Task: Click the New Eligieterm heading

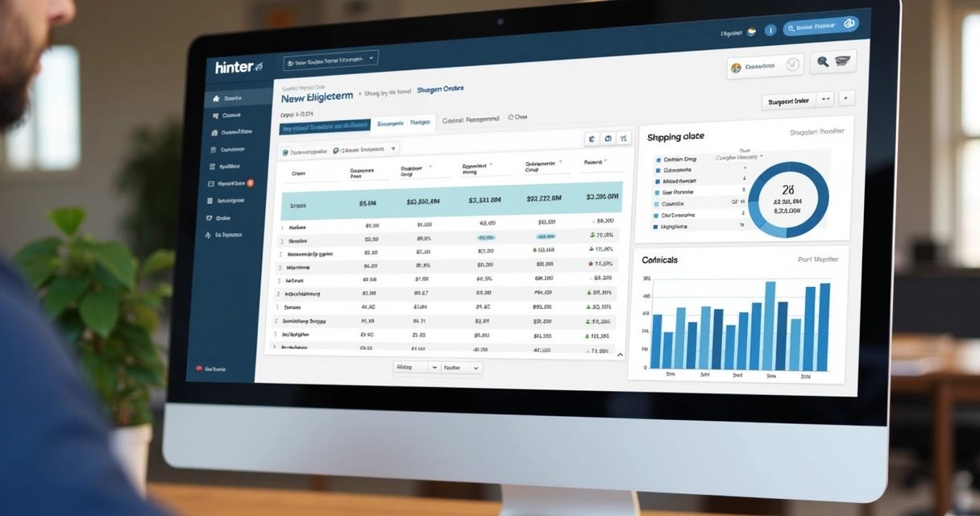Action: click(x=317, y=98)
